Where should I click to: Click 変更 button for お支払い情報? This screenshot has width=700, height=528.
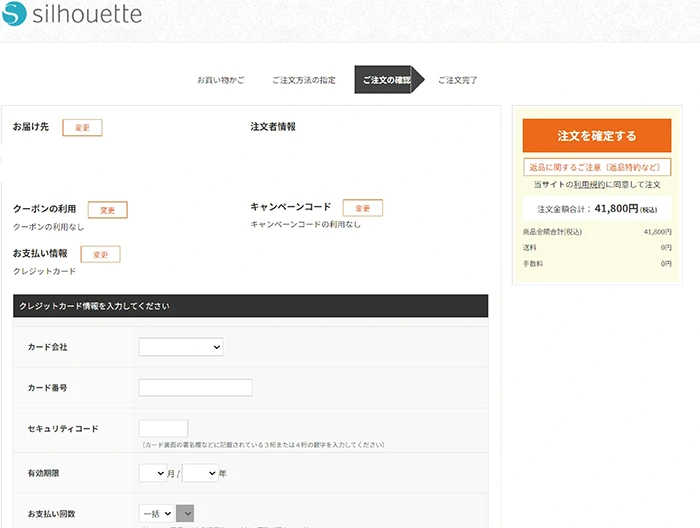[100, 255]
